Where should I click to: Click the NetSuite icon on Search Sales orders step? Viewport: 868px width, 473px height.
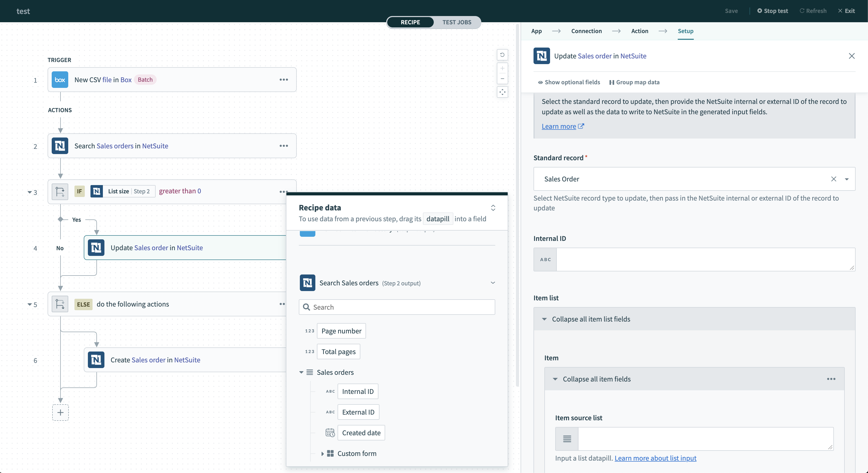[60, 146]
